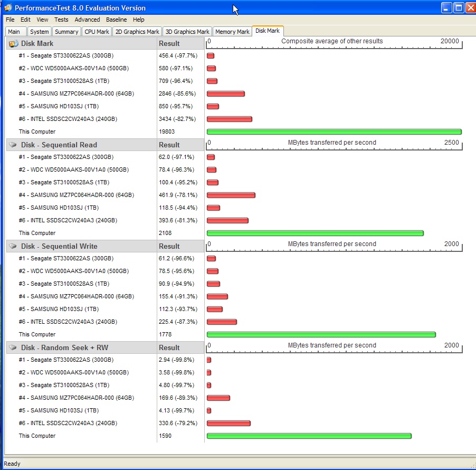Click the red INTEL SSDSC2CW240A3 bar in Disk Mark
The width and height of the screenshot is (476, 470).
point(230,119)
